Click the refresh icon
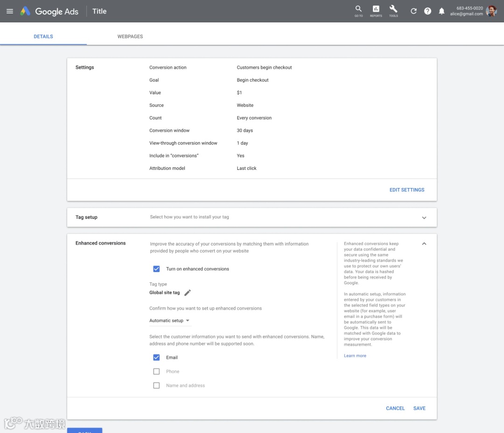 (413, 11)
